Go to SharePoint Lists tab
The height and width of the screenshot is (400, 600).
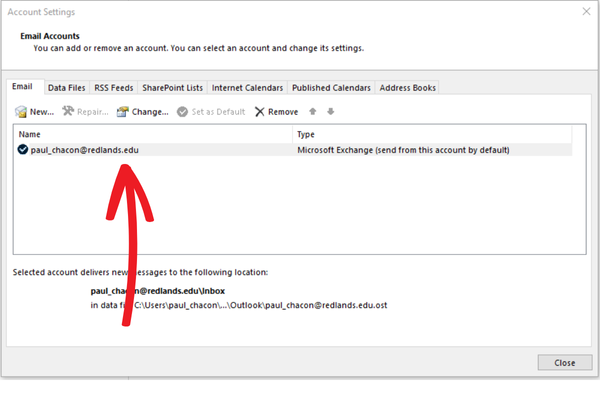click(x=173, y=88)
